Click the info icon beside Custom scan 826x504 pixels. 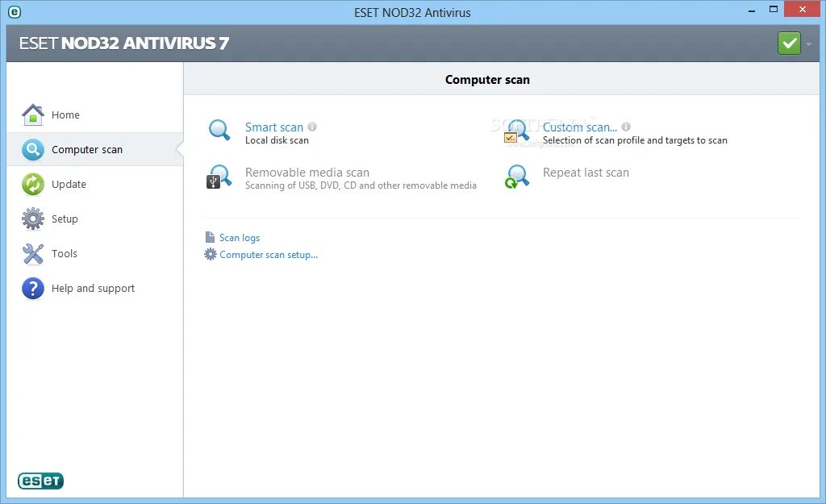click(x=626, y=127)
